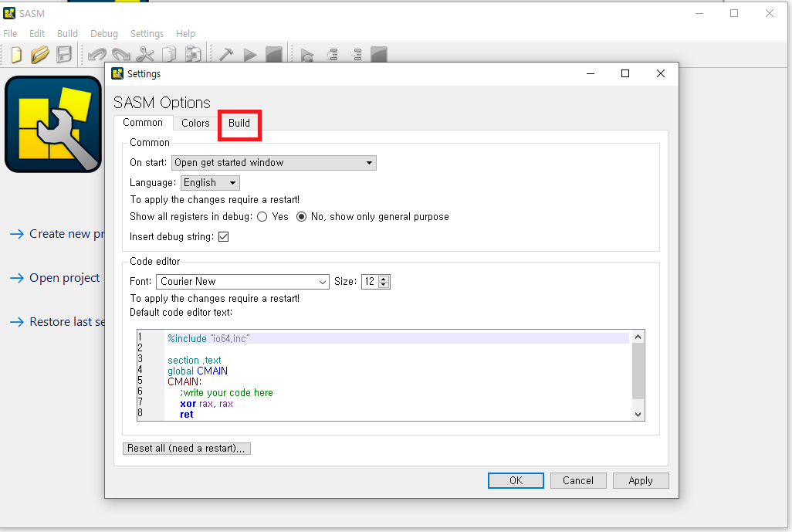Click the Step into debug icon
This screenshot has height=532, width=792.
(x=357, y=55)
